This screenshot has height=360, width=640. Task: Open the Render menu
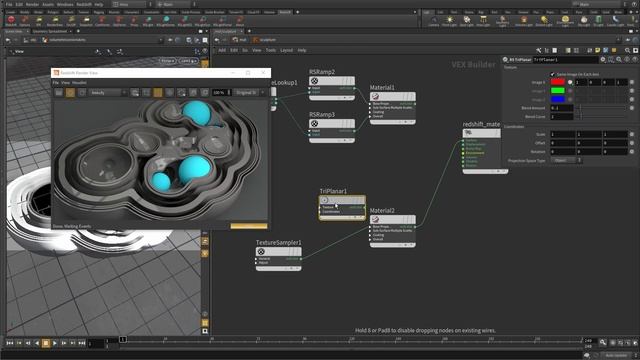pyautogui.click(x=32, y=4)
